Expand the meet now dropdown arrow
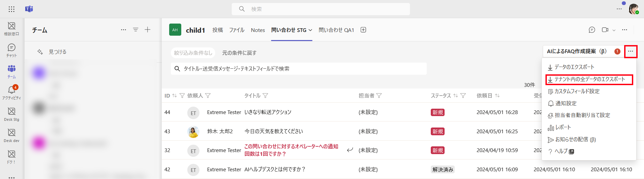 (x=614, y=30)
